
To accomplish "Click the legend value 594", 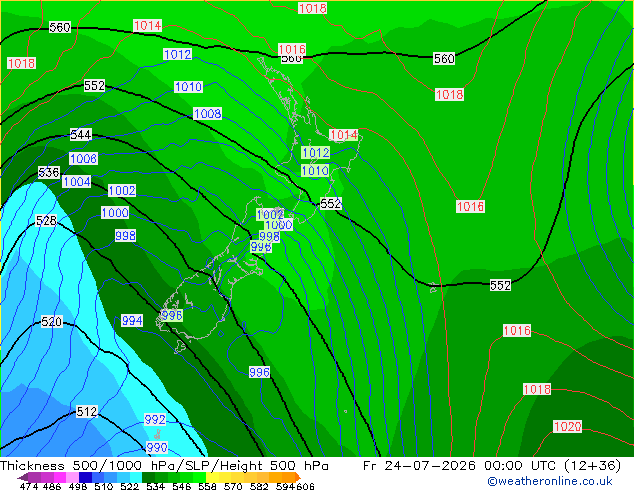I will point(285,486).
